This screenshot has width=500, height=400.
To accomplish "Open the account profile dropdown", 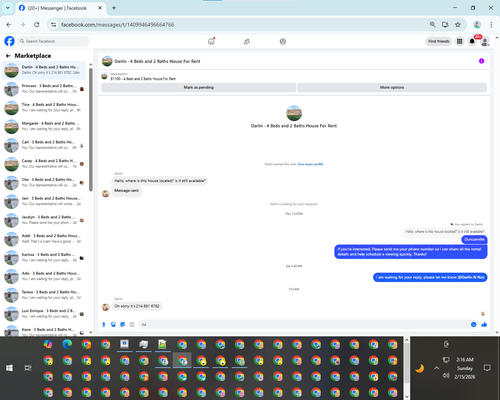I will pos(485,41).
